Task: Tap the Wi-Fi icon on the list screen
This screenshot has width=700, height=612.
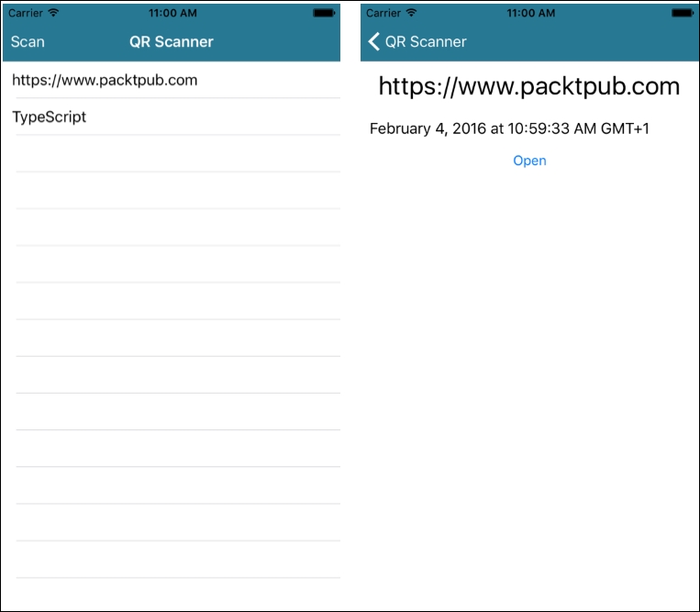Action: tap(53, 13)
